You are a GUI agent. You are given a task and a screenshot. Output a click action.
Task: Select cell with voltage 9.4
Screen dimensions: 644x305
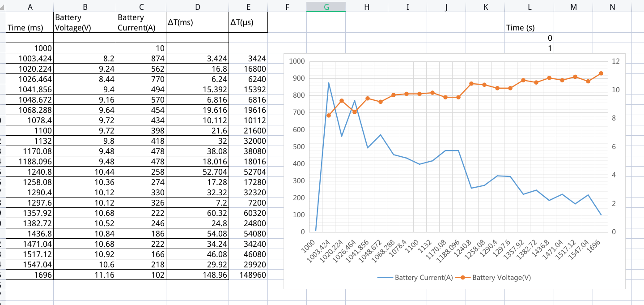pyautogui.click(x=85, y=89)
